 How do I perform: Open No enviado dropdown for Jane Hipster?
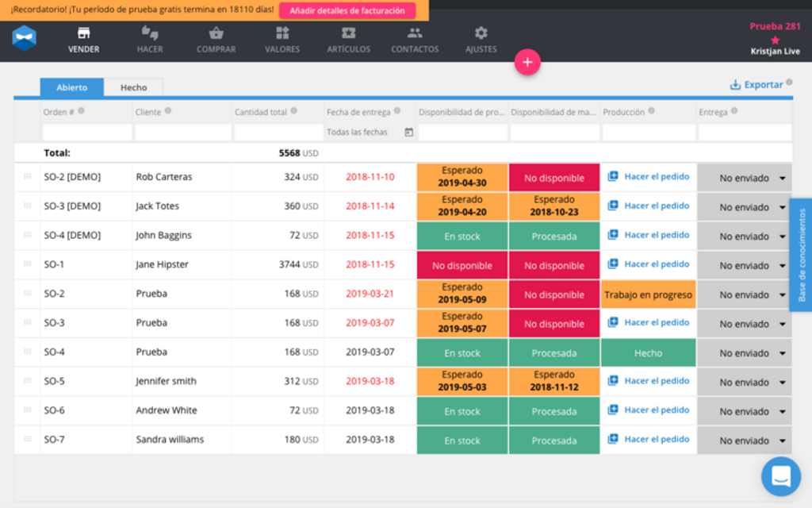click(744, 264)
